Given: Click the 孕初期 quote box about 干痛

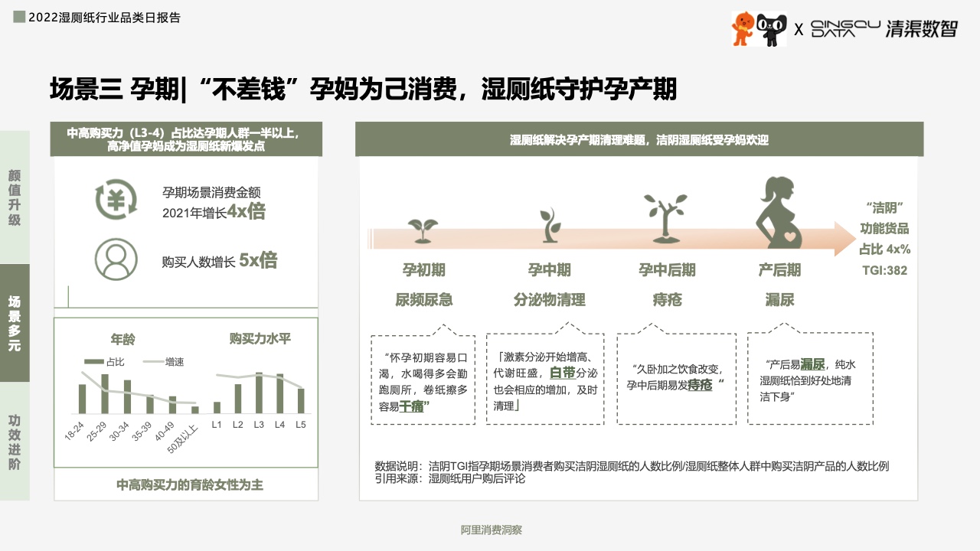Looking at the screenshot, I should [425, 380].
